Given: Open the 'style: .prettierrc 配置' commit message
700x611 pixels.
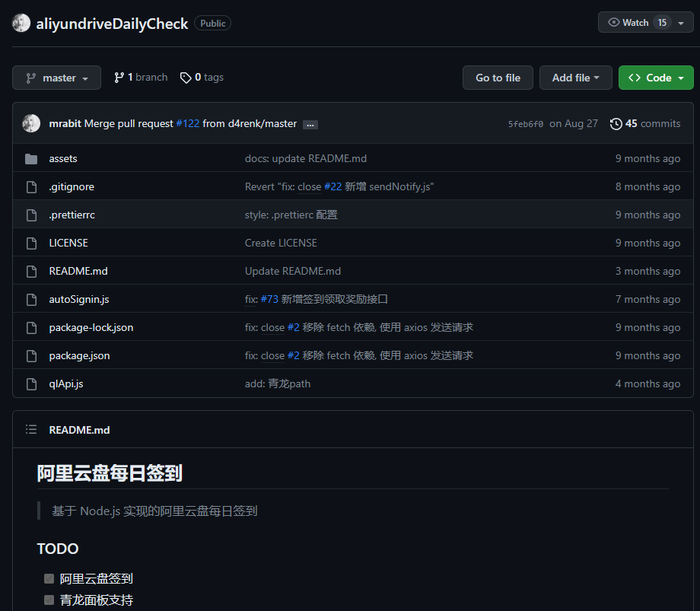Looking at the screenshot, I should coord(291,215).
